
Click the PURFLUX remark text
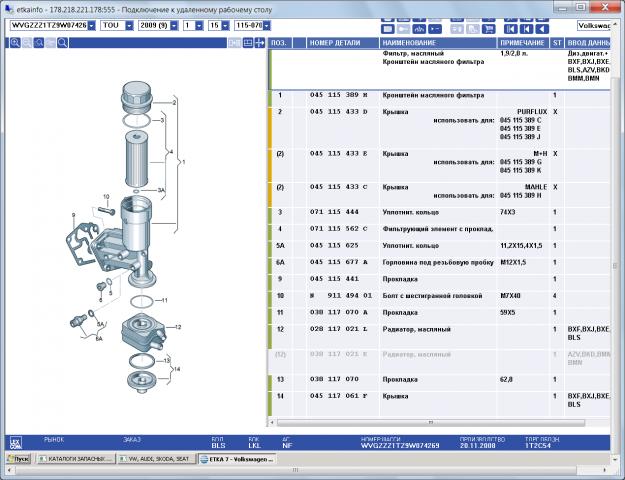tap(532, 112)
